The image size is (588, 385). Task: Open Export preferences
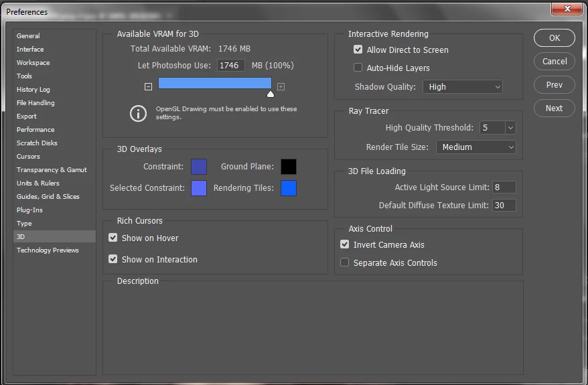pyautogui.click(x=54, y=117)
